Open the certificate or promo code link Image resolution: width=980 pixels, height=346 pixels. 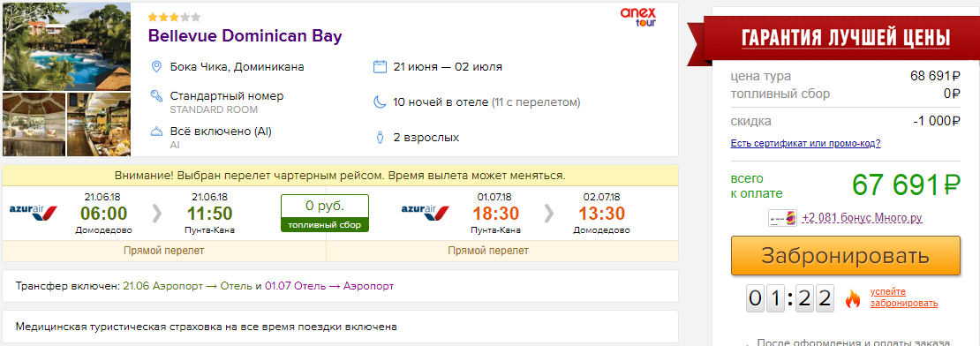(805, 143)
